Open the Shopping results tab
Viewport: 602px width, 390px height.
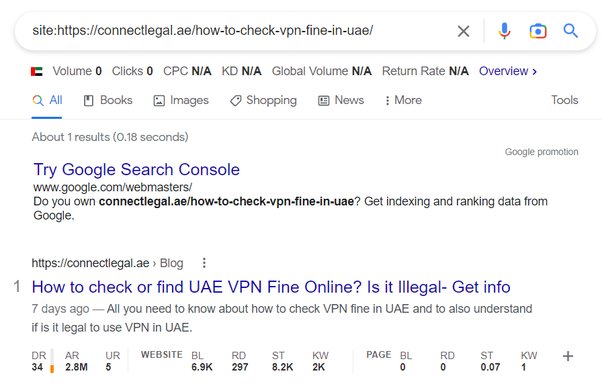pos(263,100)
